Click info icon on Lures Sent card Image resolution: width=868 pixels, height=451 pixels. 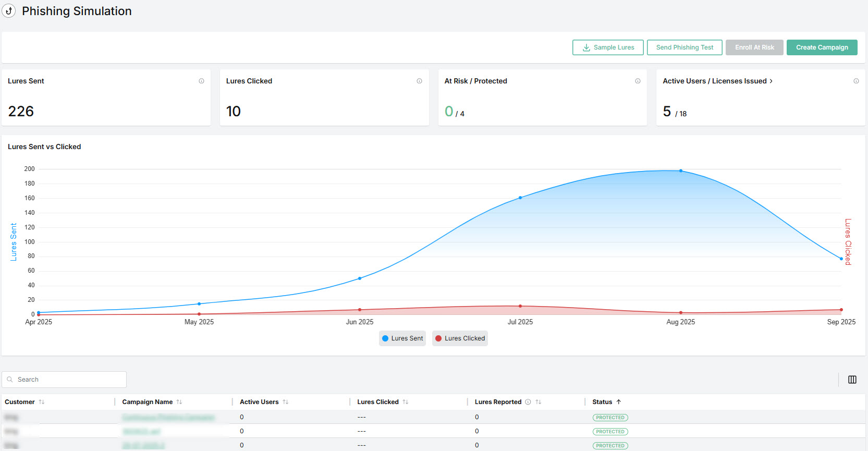(x=201, y=81)
